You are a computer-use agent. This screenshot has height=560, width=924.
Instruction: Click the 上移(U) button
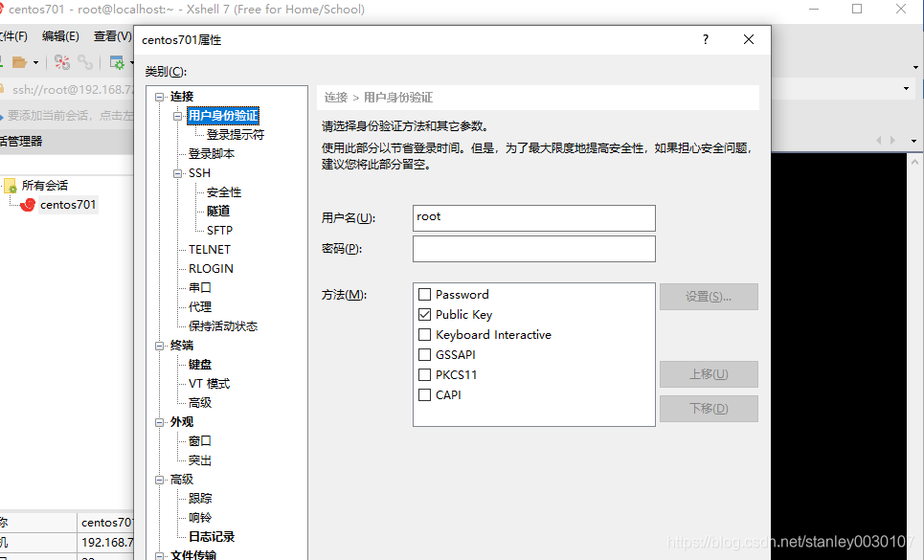click(x=709, y=373)
